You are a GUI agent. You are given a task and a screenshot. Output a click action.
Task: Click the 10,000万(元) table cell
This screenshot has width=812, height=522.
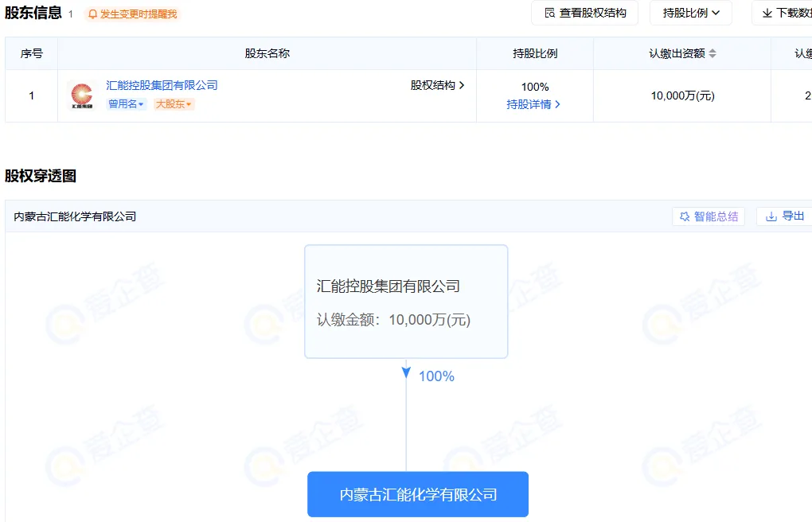[x=682, y=95]
